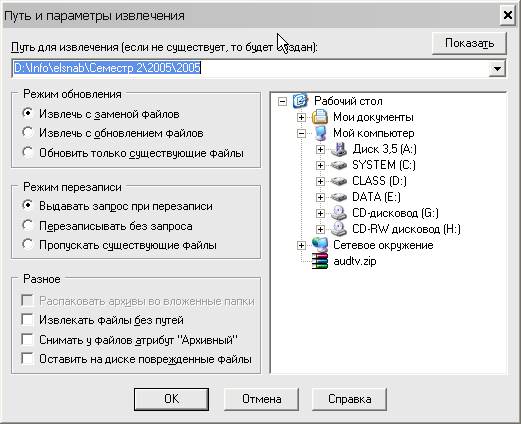
Task: Select Мои документы label in tree
Action: point(373,117)
